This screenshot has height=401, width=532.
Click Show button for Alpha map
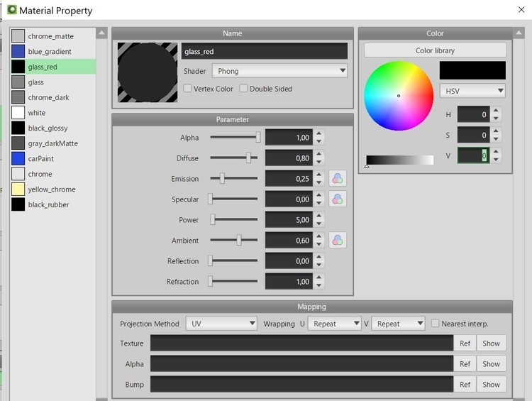click(x=491, y=363)
